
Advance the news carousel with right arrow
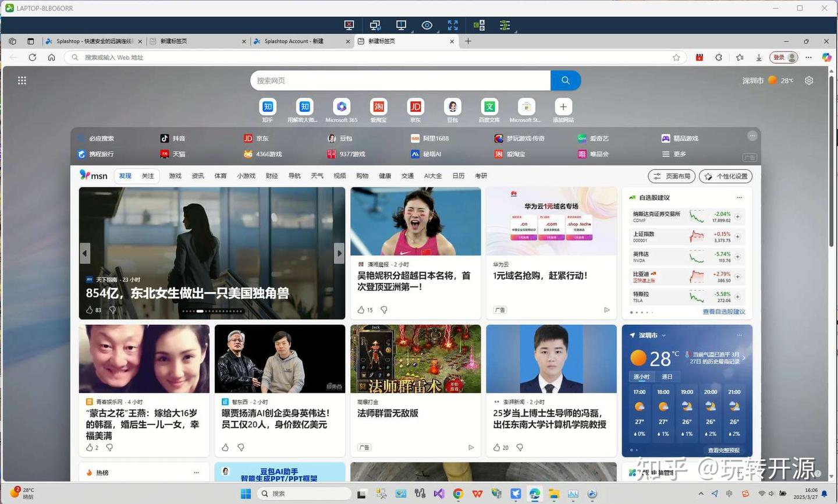point(339,253)
